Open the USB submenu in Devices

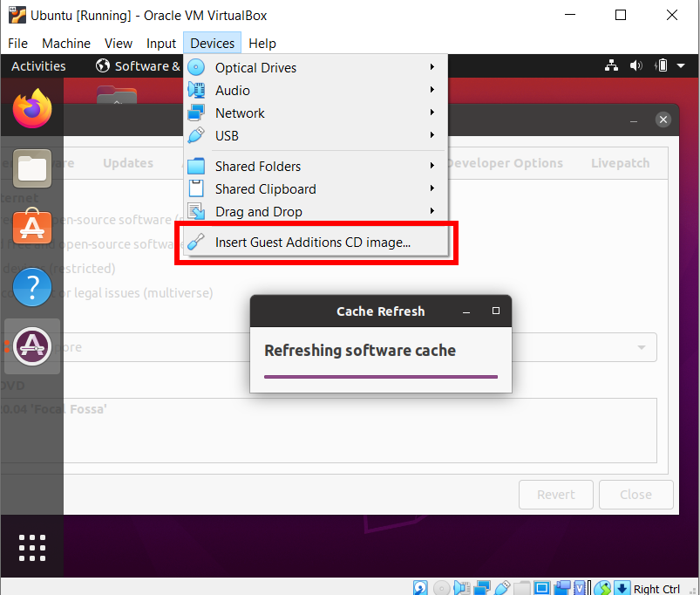[x=316, y=136]
